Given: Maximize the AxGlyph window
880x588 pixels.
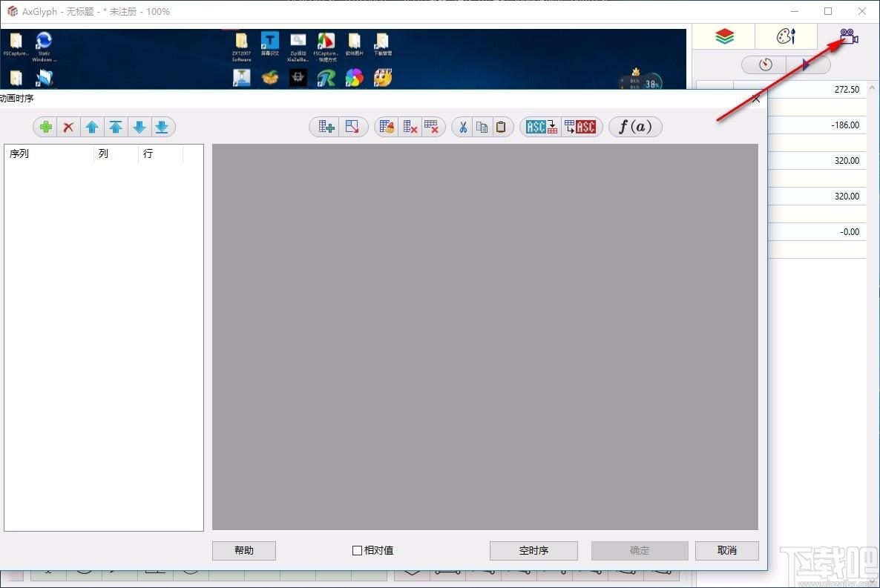Looking at the screenshot, I should click(x=828, y=11).
